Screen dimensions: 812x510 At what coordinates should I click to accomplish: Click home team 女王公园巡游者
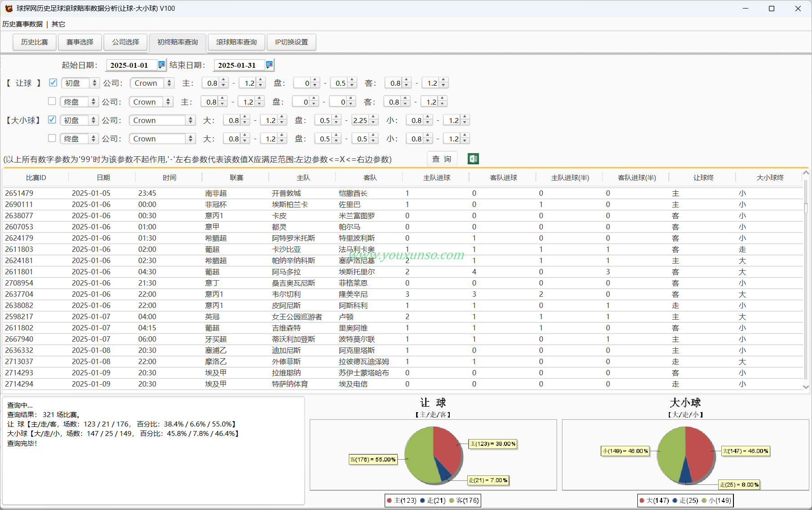click(x=297, y=317)
